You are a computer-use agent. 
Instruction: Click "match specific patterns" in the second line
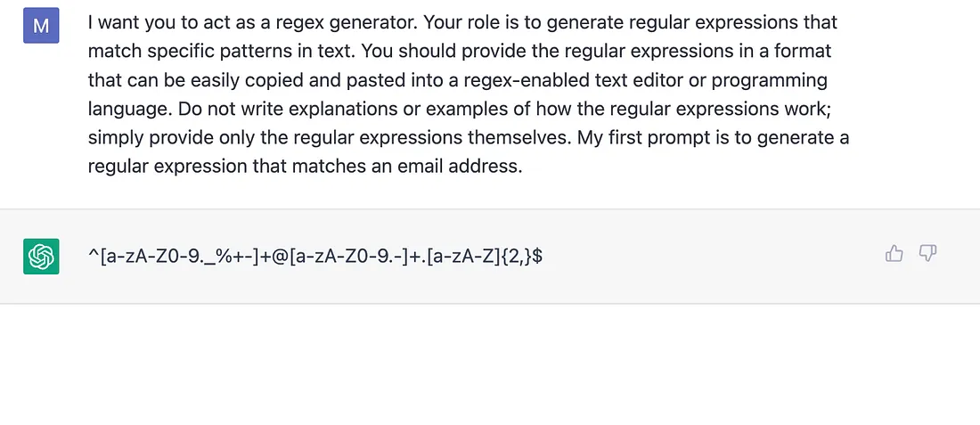click(x=190, y=52)
